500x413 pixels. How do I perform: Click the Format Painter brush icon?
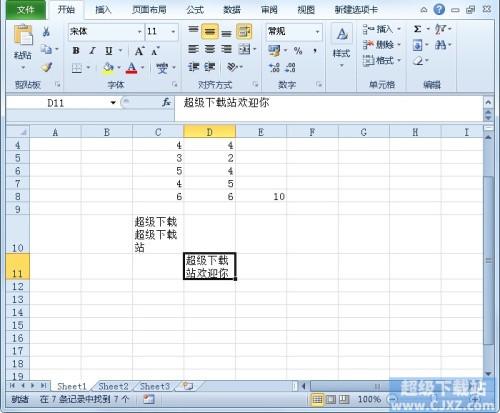pos(46,68)
